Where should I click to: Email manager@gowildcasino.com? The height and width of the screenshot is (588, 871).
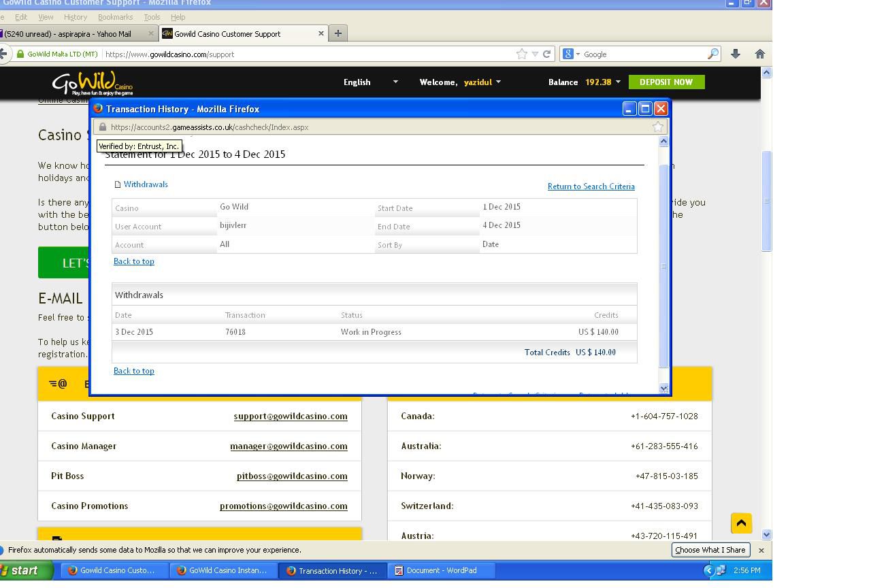coord(289,446)
